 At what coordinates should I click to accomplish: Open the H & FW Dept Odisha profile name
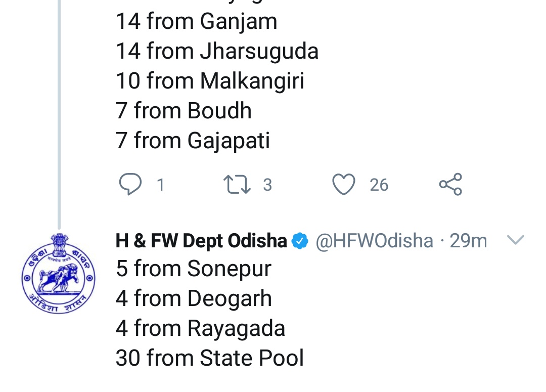pos(201,241)
